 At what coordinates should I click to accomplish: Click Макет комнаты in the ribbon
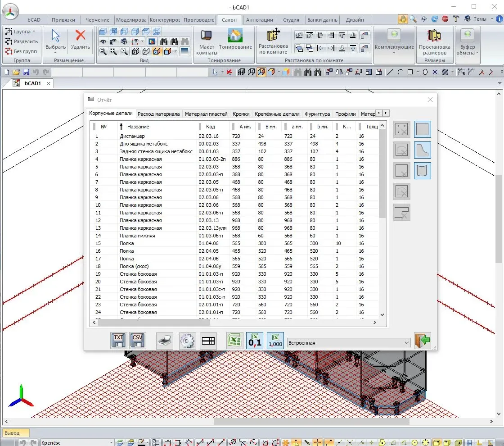coord(207,43)
